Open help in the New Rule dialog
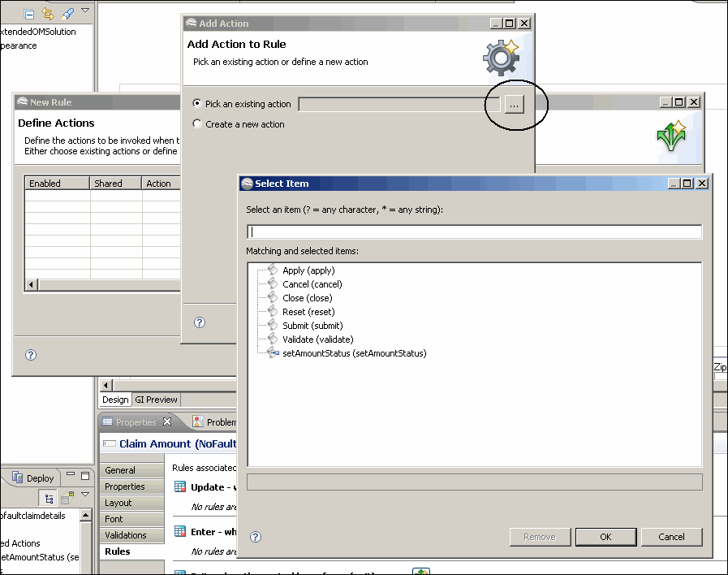 click(x=31, y=355)
